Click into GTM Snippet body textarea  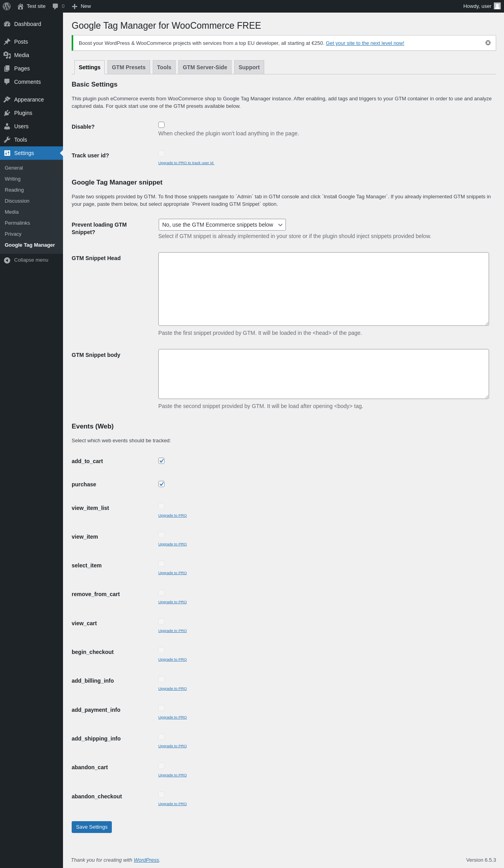[324, 374]
